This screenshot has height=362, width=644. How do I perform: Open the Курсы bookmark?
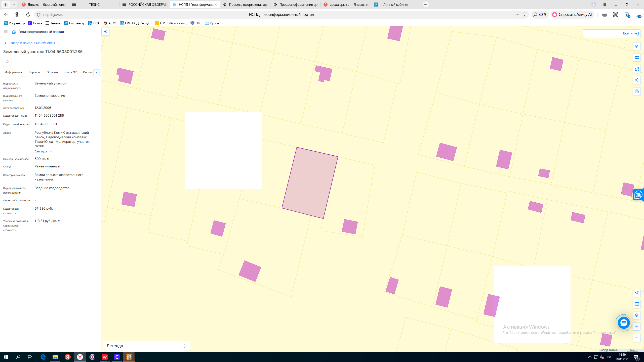pos(212,23)
